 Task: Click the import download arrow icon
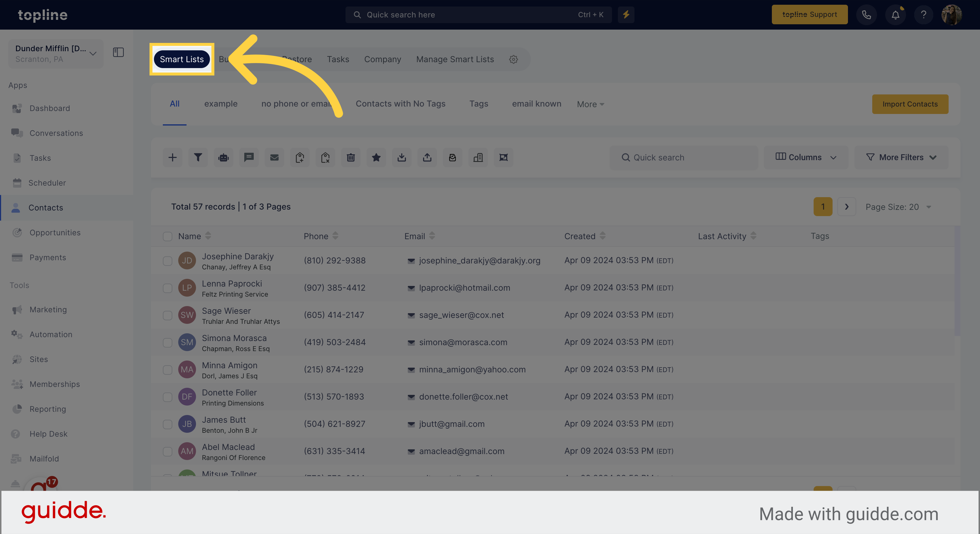coord(402,157)
